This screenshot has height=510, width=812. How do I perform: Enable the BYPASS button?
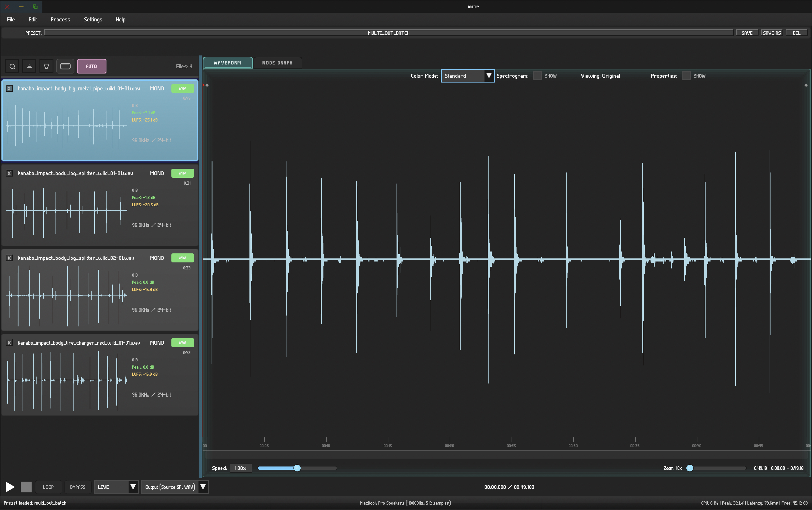78,487
